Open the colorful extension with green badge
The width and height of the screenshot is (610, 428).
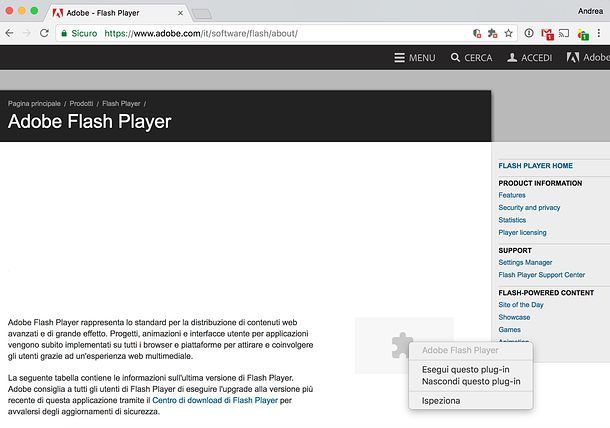tap(583, 35)
